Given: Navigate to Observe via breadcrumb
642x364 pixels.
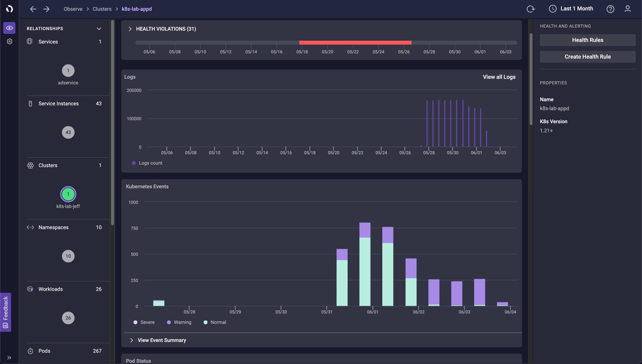Looking at the screenshot, I should pos(73,9).
